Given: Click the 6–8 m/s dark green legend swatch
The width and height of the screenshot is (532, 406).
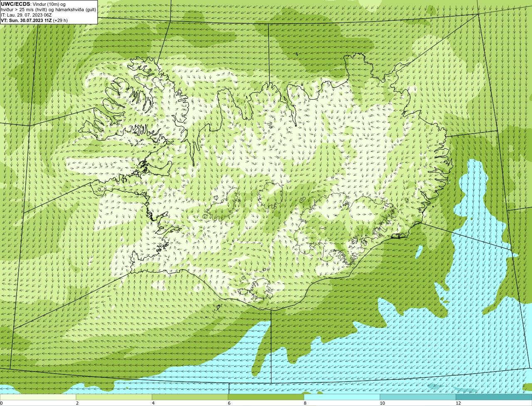Looking at the screenshot, I should point(266,397).
